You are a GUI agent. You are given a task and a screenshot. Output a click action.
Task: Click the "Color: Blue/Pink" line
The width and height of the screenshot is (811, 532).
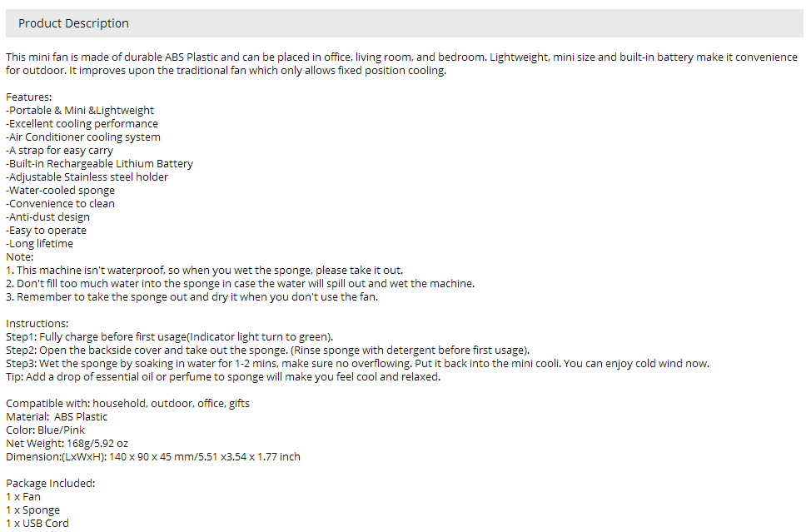(x=45, y=430)
